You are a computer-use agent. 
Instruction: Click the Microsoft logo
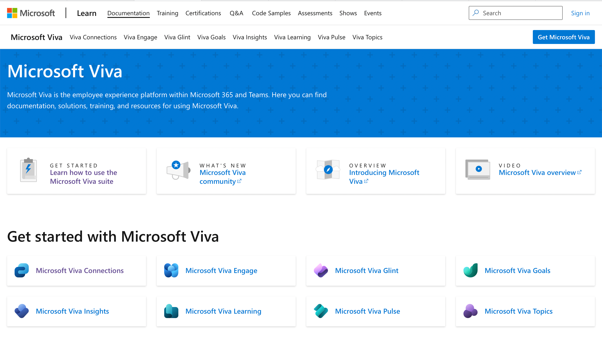(x=31, y=13)
